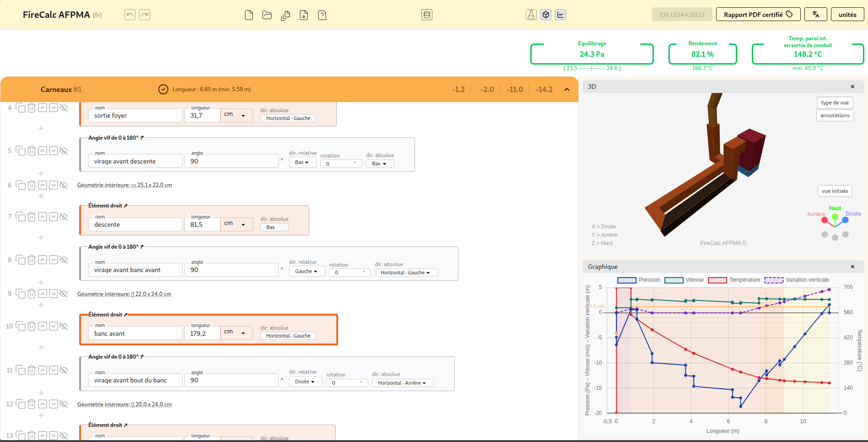
Task: Click the undo arrow in the header
Action: coord(130,15)
